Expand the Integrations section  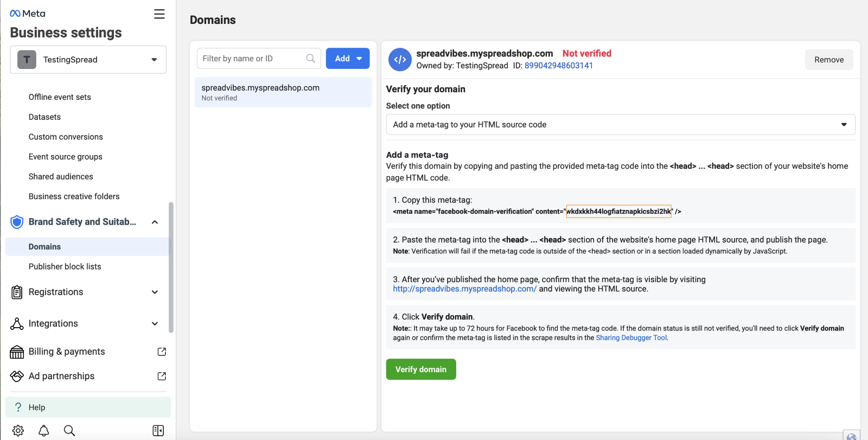click(155, 323)
